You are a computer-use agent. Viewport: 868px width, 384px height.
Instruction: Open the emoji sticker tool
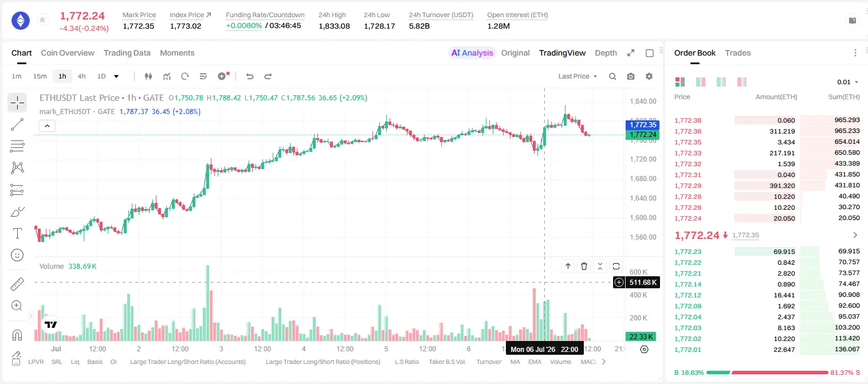pyautogui.click(x=17, y=255)
